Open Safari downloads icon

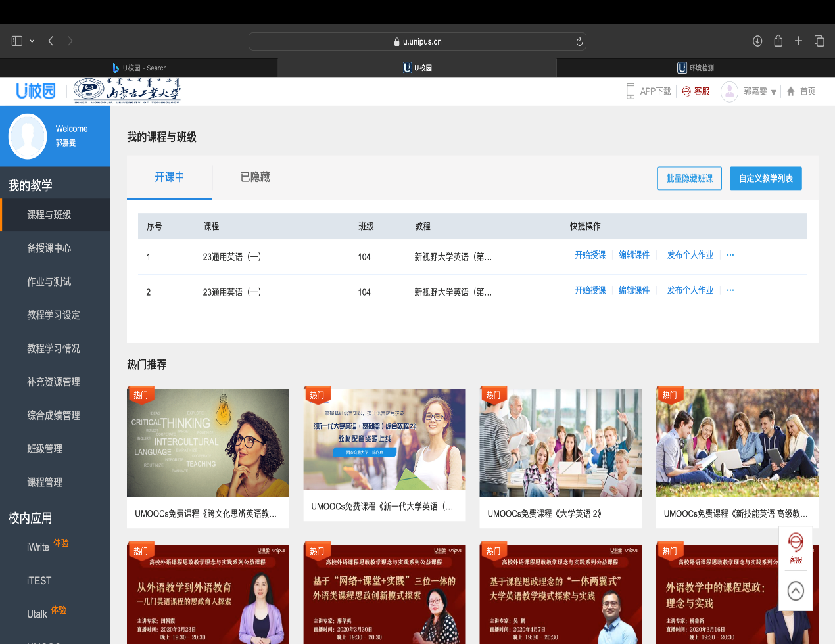tap(757, 41)
